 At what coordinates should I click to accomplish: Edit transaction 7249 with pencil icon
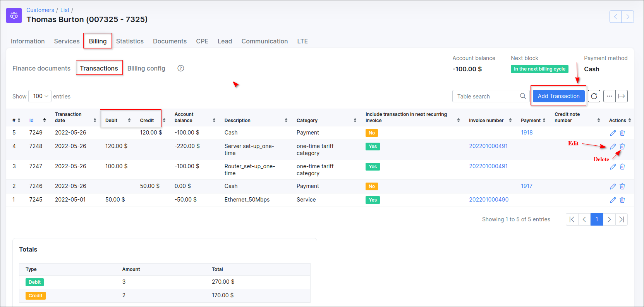[613, 133]
